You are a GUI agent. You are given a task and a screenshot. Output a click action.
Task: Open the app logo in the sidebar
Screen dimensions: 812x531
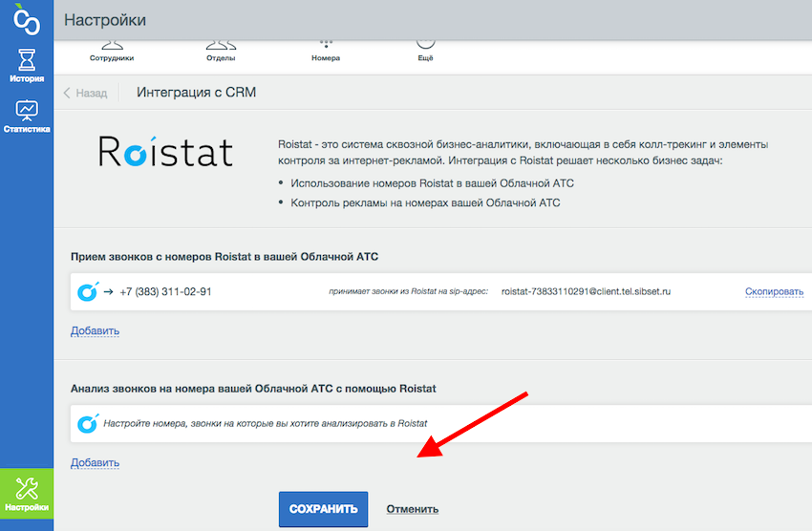pyautogui.click(x=27, y=20)
